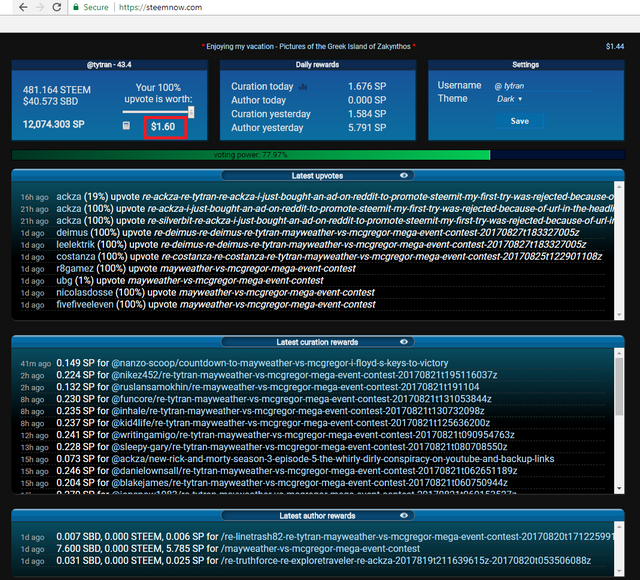640x580 pixels.
Task: Click the Settings panel header
Action: pyautogui.click(x=526, y=64)
